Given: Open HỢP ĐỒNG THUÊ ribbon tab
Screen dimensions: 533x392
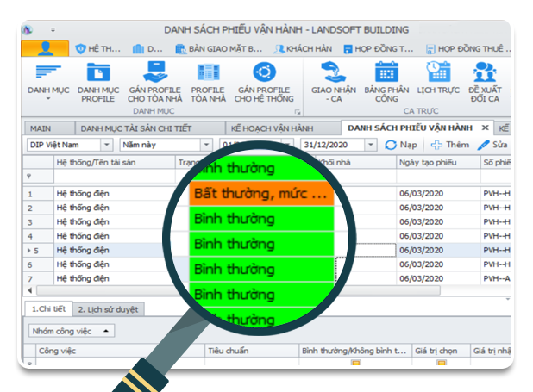Looking at the screenshot, I should [468, 49].
